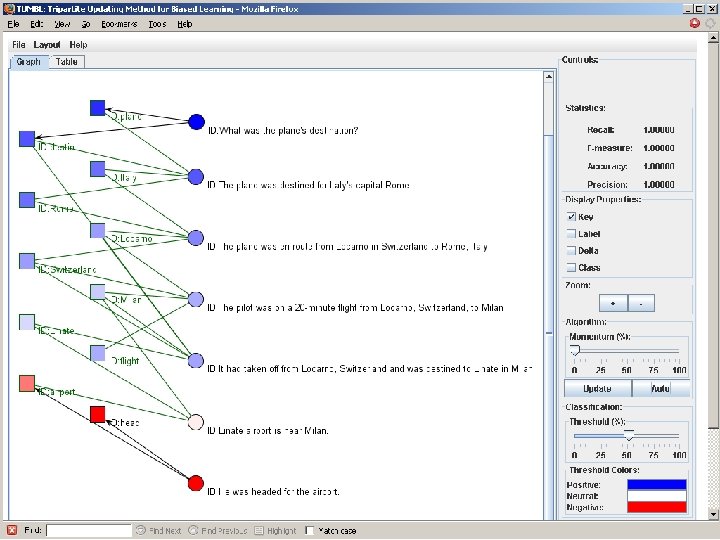Click the Threshold slider thumb
This screenshot has height=540, width=720.
click(629, 435)
